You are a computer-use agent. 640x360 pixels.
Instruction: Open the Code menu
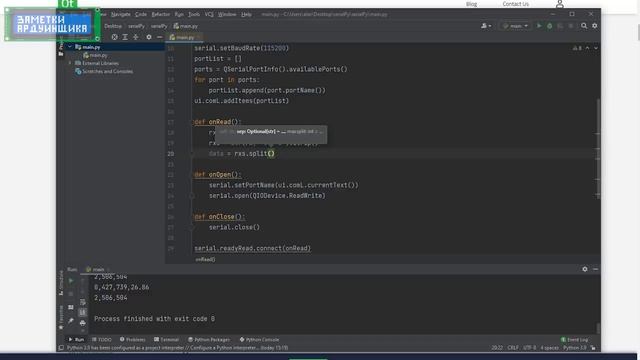[x=141, y=14]
